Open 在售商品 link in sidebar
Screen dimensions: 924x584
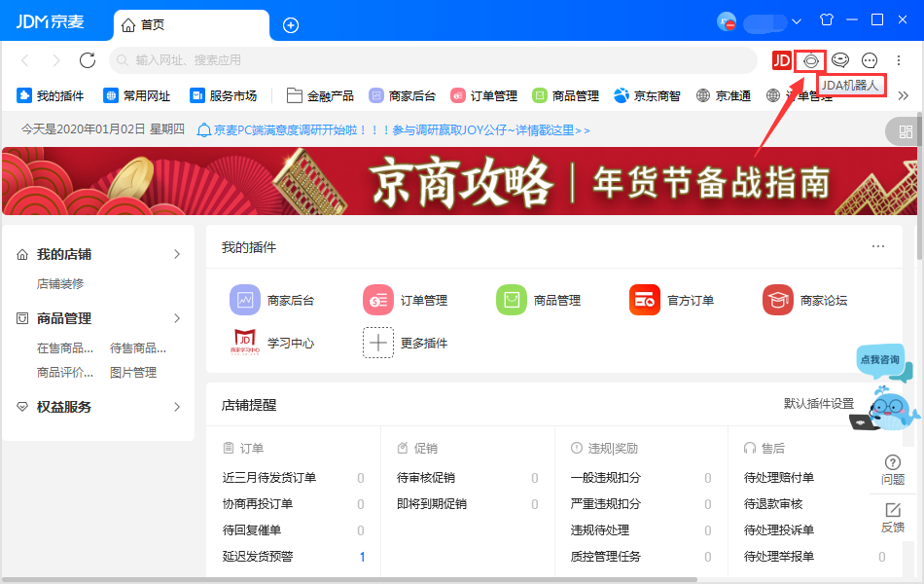tap(65, 348)
